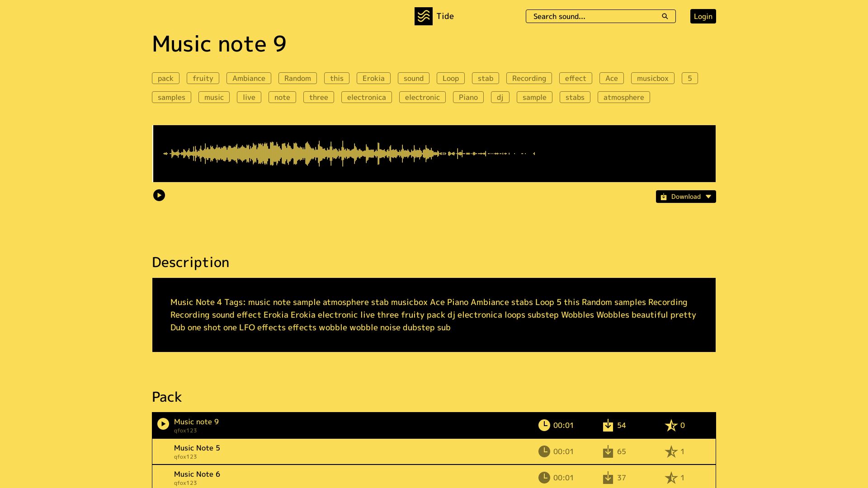Image resolution: width=868 pixels, height=488 pixels.
Task: Toggle the electronica tag filter
Action: coord(366,97)
